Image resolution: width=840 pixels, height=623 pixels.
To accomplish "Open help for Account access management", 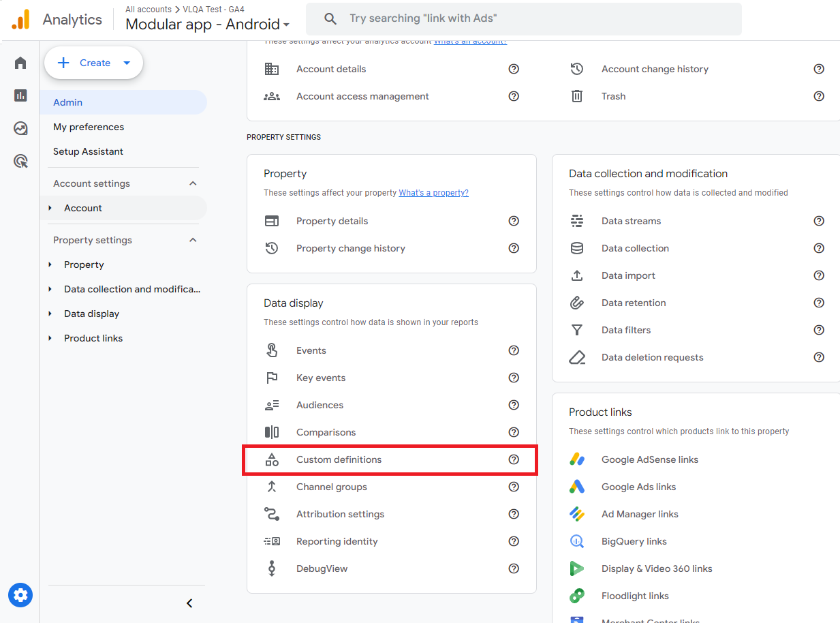I will 514,96.
